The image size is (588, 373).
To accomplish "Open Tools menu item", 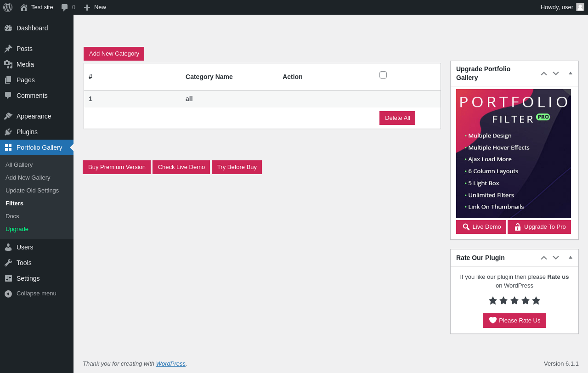I will tap(37, 263).
